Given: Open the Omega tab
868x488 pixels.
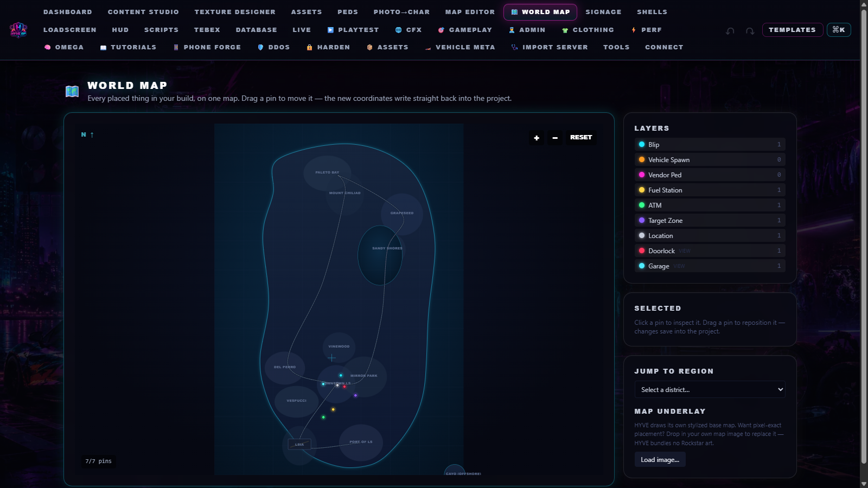Looking at the screenshot, I should (x=64, y=47).
